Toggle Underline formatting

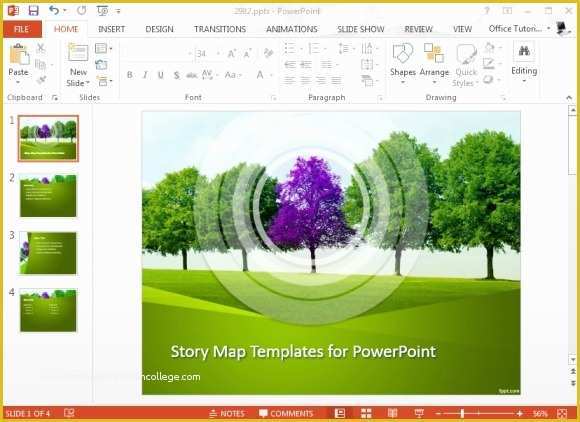pyautogui.click(x=161, y=75)
